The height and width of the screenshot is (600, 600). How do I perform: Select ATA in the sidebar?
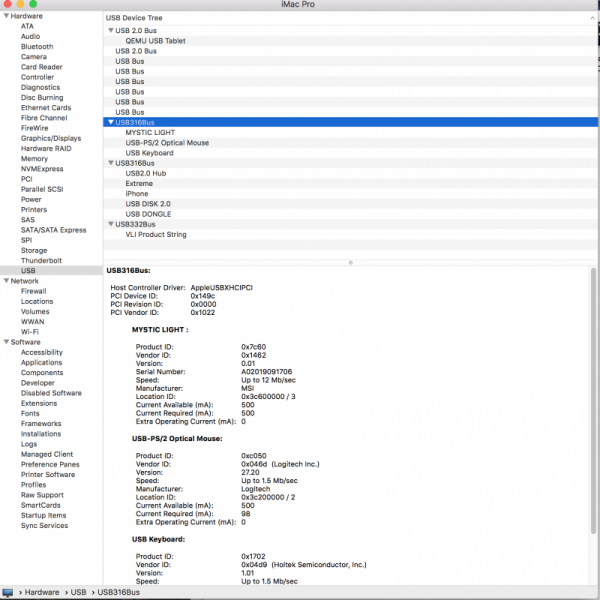point(27,26)
